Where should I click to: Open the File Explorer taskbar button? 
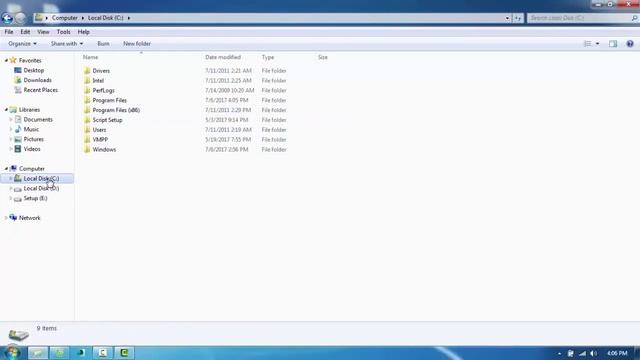pyautogui.click(x=38, y=353)
